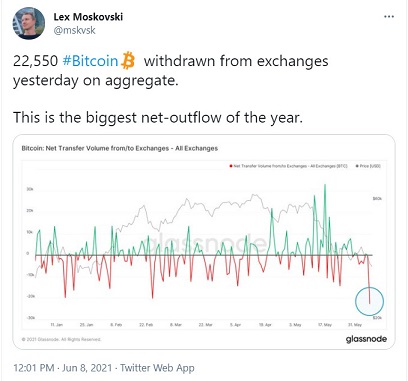Open the three-dot more options menu

click(389, 17)
